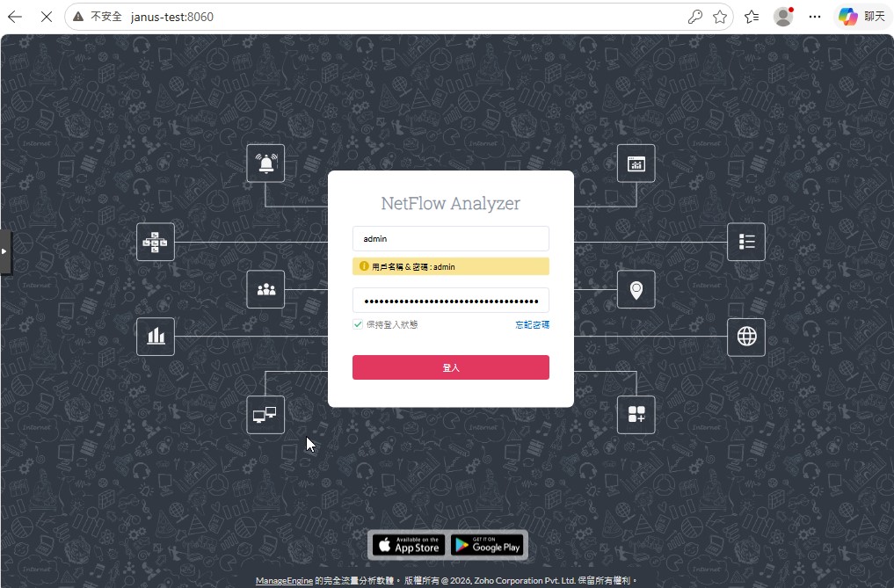Click the bar chart icon tile

[156, 337]
